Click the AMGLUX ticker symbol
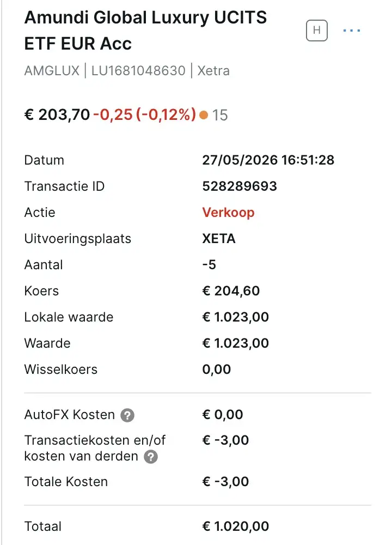 52,70
